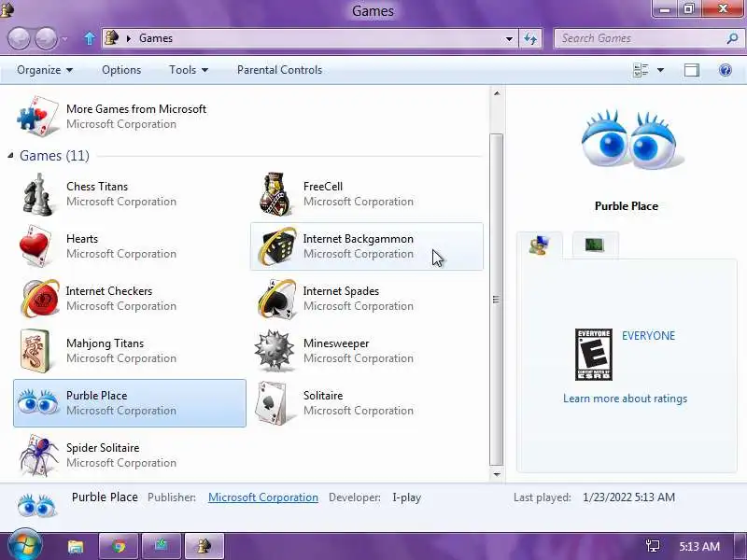Click the I-play developer text
747x560 pixels.
coord(406,497)
